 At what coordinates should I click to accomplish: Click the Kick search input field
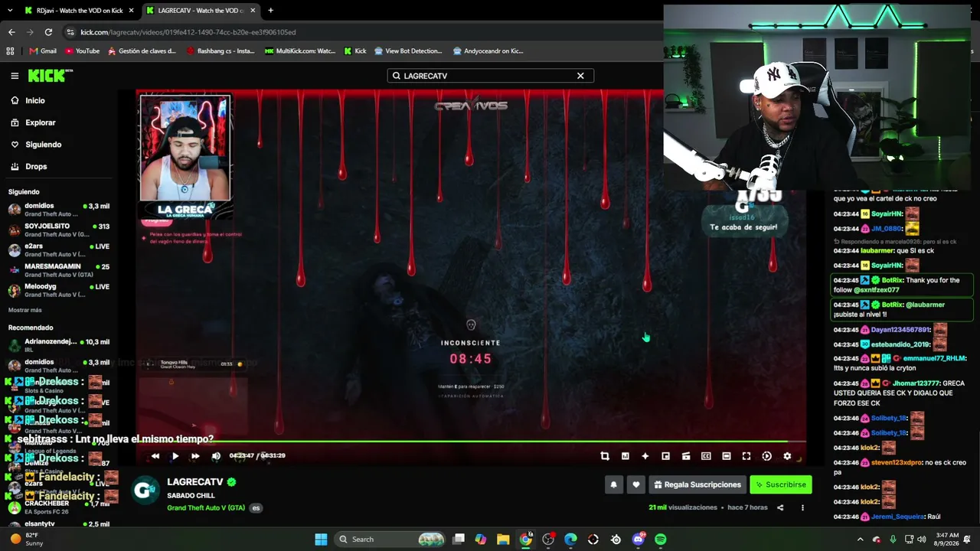(x=490, y=76)
